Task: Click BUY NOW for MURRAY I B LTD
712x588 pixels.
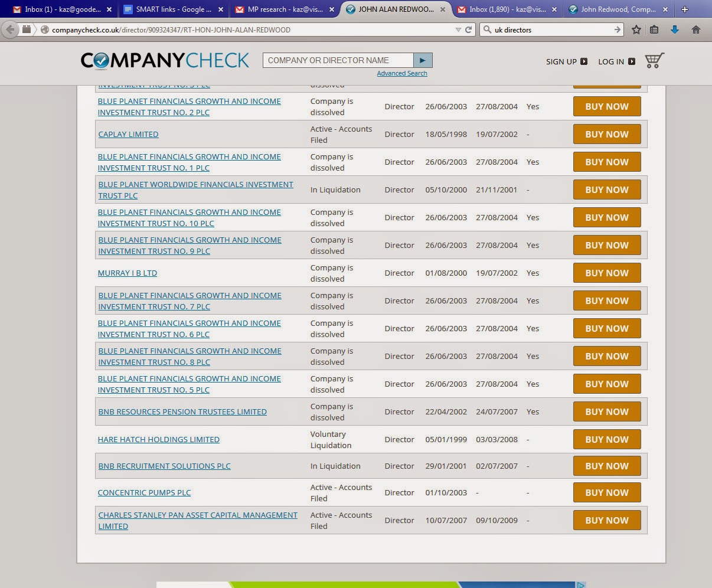Action: coord(607,273)
